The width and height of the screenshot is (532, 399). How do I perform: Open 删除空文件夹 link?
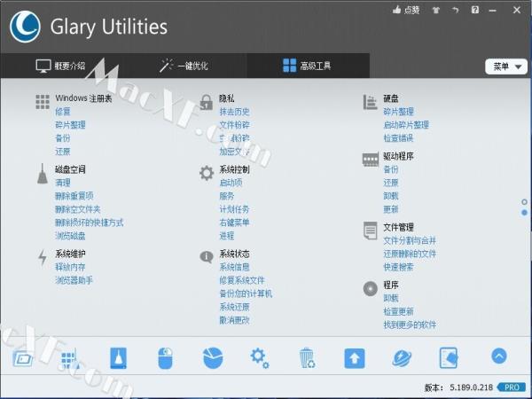78,209
